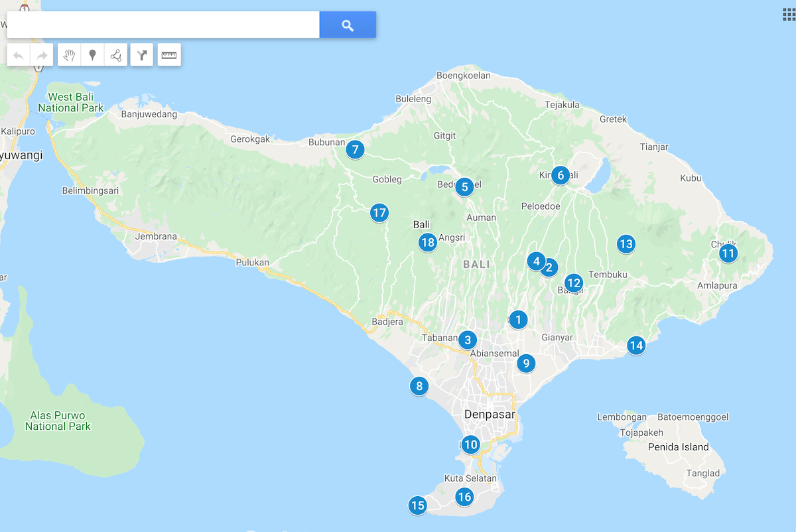Image resolution: width=796 pixels, height=532 pixels.
Task: Open marker 10 south of Denpasar
Action: tap(470, 444)
